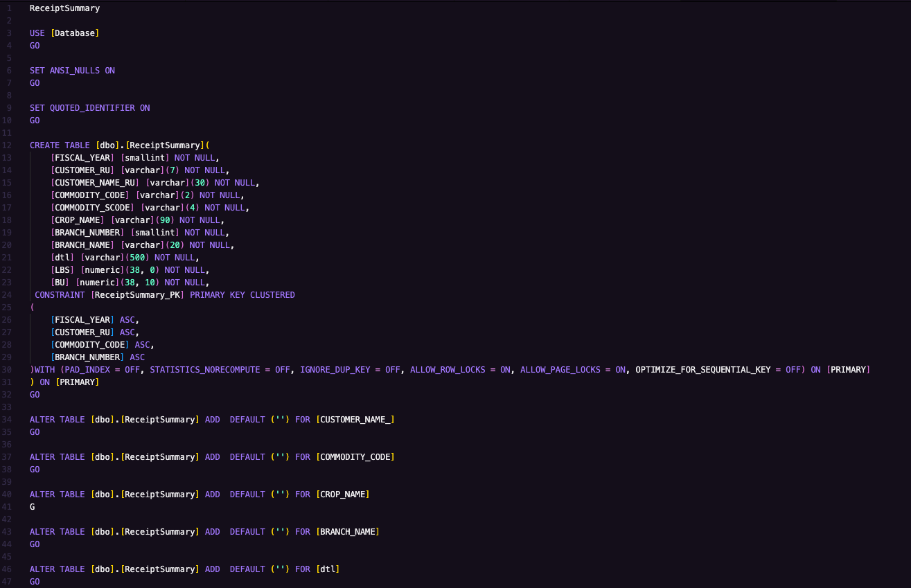This screenshot has height=588, width=911.
Task: Click the "STATISTICS_NORECOMPUTE" option
Action: pyautogui.click(x=205, y=370)
